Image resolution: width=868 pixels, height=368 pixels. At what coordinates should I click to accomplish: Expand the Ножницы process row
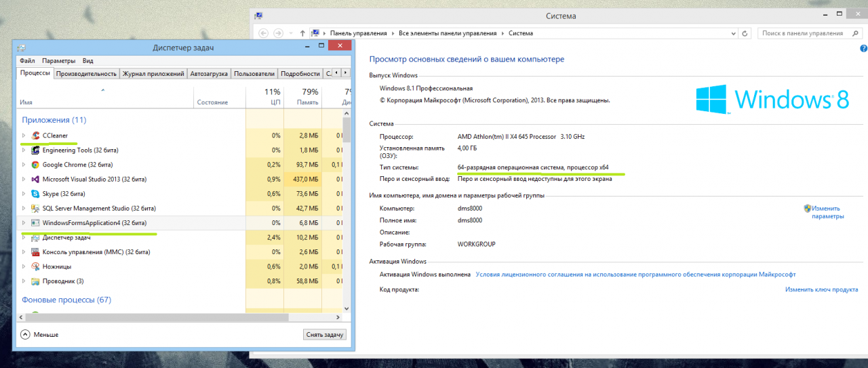click(x=24, y=267)
